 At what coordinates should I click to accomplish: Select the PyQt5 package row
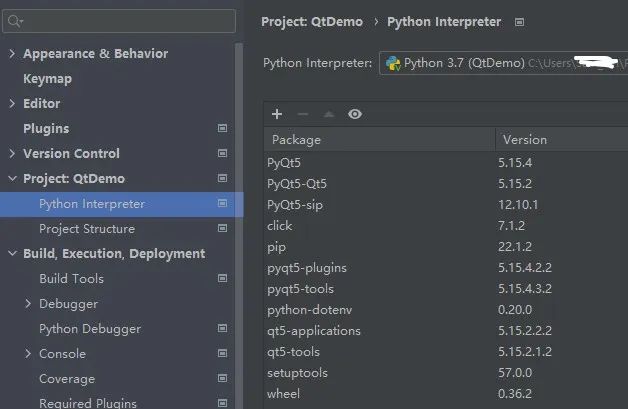380,161
